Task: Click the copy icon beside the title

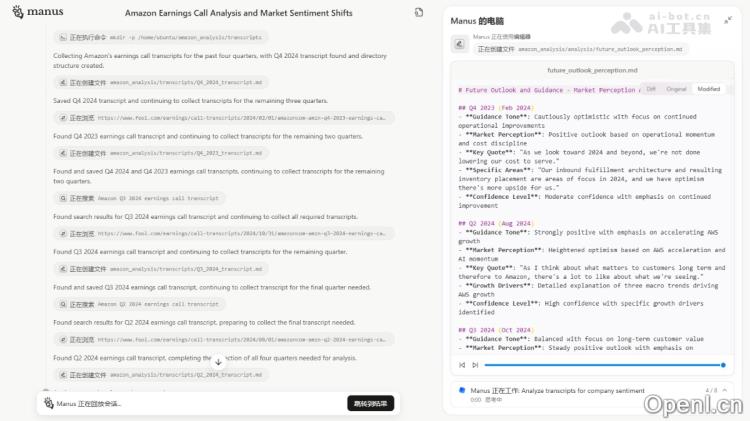Action: point(418,13)
